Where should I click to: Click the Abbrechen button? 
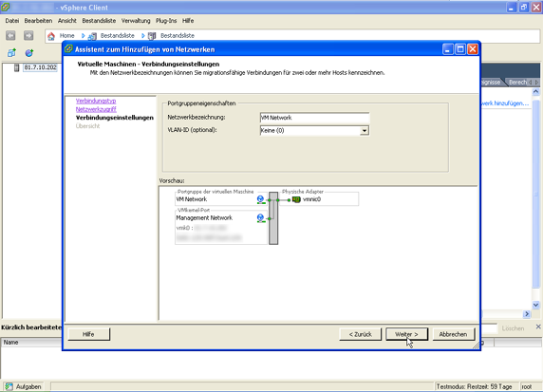454,334
